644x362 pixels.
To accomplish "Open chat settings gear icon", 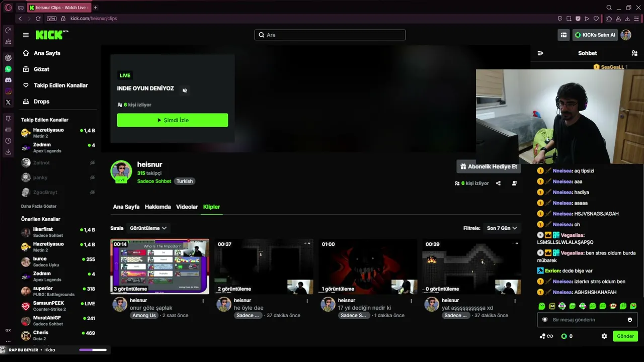I will (x=604, y=336).
